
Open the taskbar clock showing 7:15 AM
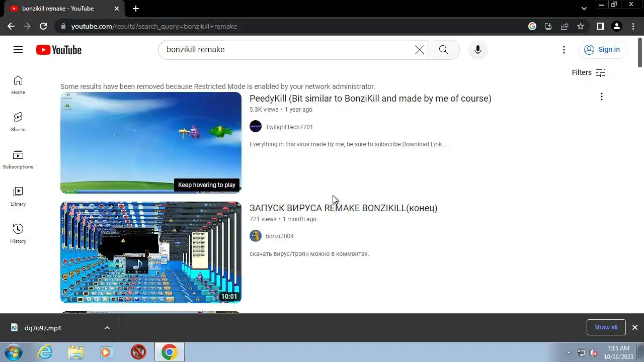618,352
